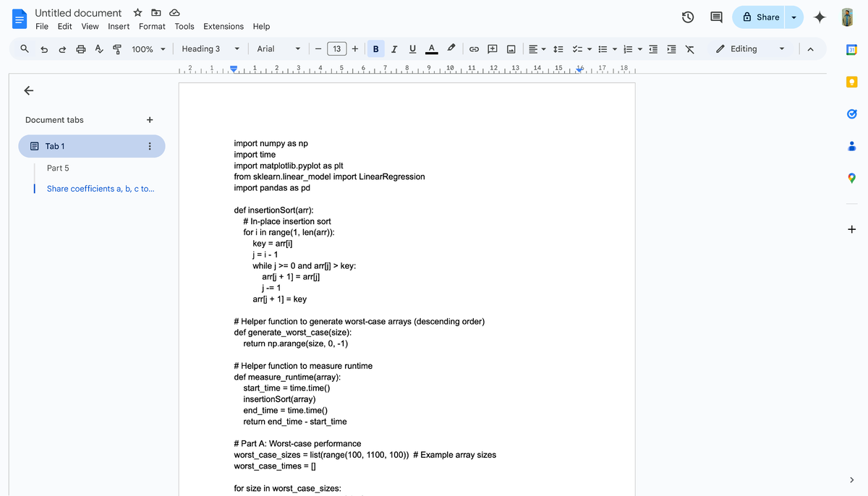The image size is (868, 496).
Task: Insert an image
Action: tap(511, 49)
